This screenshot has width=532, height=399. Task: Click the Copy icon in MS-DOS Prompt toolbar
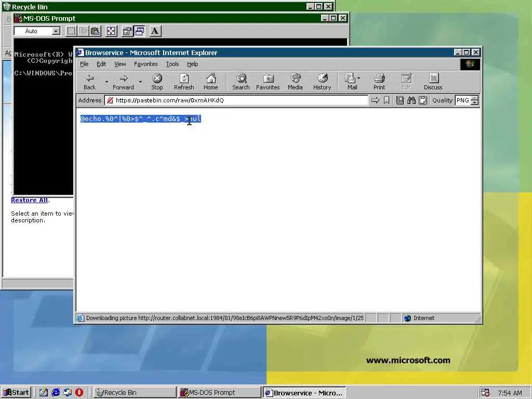click(x=83, y=31)
